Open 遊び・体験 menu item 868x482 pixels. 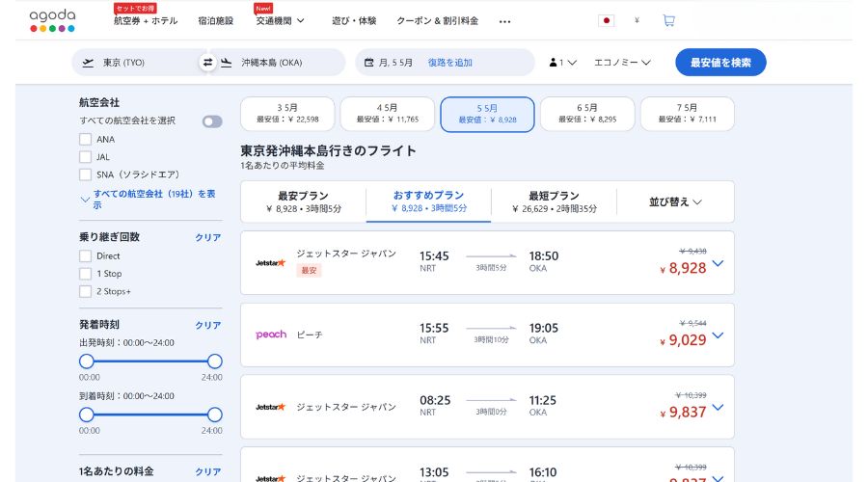click(x=354, y=21)
